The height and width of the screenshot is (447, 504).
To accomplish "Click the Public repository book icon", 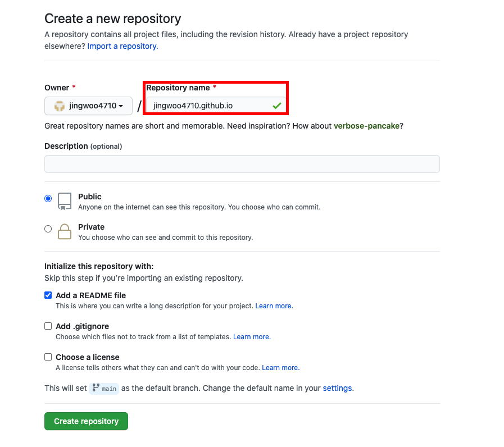I will (65, 202).
